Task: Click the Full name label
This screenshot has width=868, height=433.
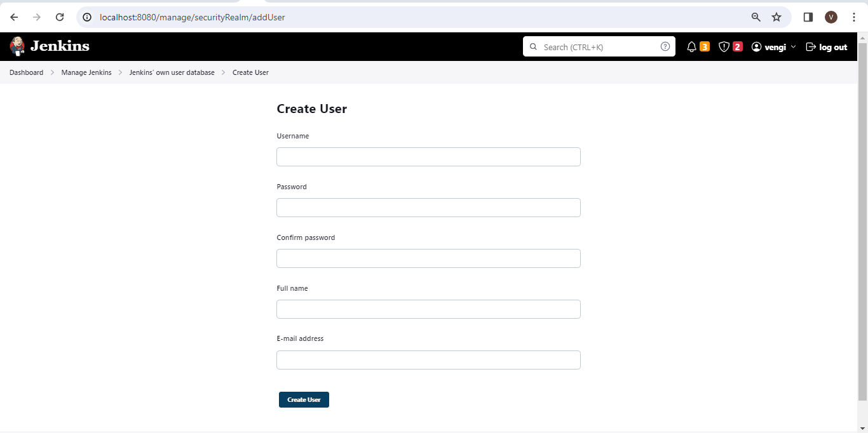Action: pos(292,288)
